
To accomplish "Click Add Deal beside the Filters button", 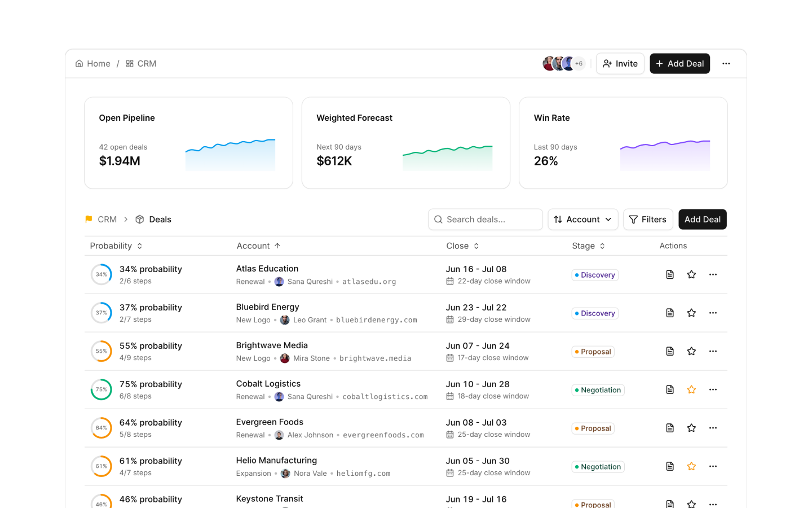I will click(703, 220).
